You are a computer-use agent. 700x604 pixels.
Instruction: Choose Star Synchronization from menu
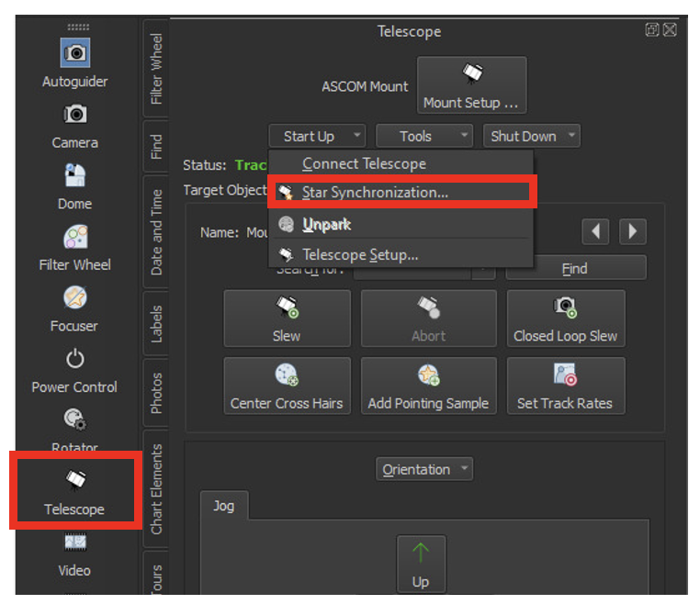tap(375, 193)
